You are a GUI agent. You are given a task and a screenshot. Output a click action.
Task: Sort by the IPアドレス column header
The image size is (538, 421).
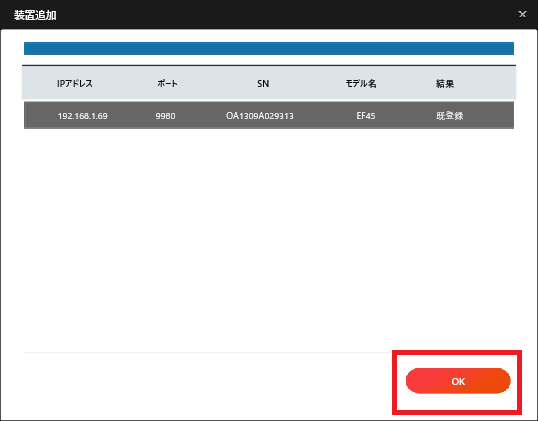coord(75,83)
